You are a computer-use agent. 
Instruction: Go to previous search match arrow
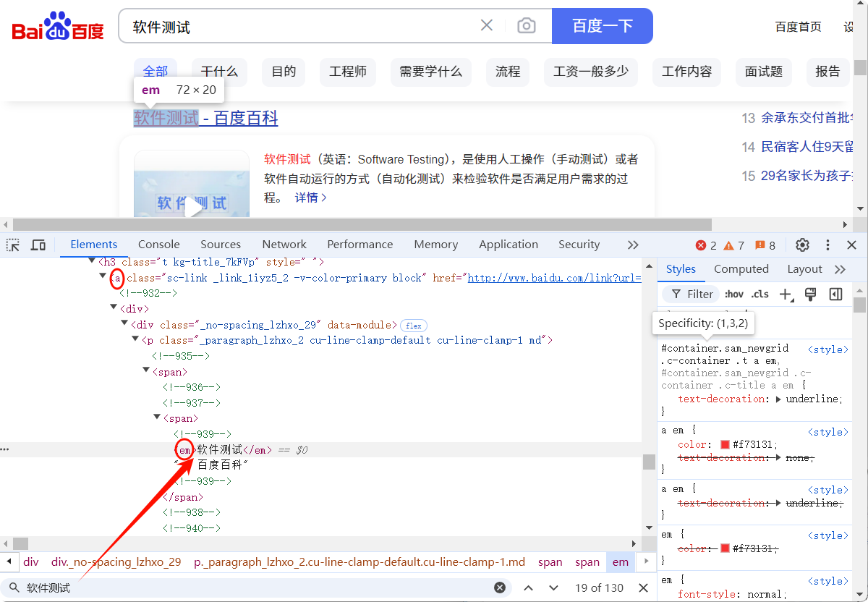pyautogui.click(x=528, y=588)
